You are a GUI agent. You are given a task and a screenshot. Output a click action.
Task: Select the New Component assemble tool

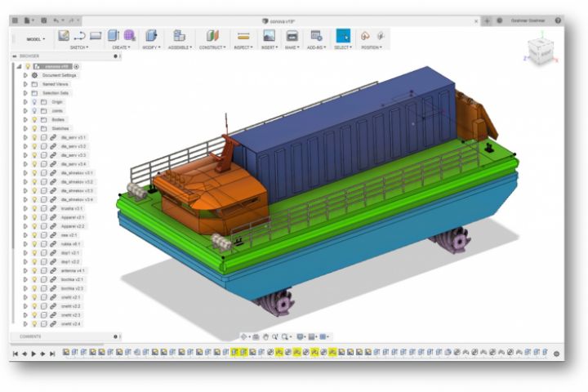pyautogui.click(x=179, y=36)
